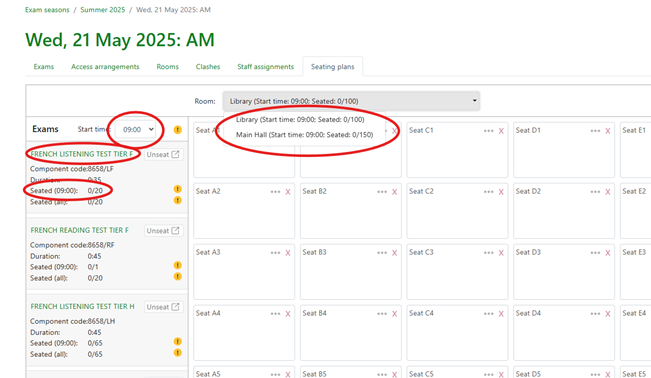Remove Seat D4 with its X icon
The width and height of the screenshot is (651, 378).
pos(608,314)
